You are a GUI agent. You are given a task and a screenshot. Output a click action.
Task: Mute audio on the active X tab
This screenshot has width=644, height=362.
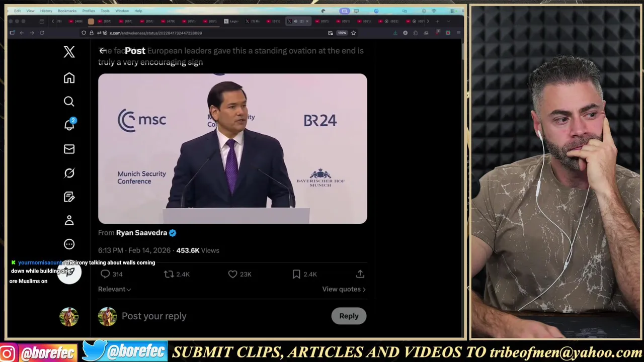295,21
